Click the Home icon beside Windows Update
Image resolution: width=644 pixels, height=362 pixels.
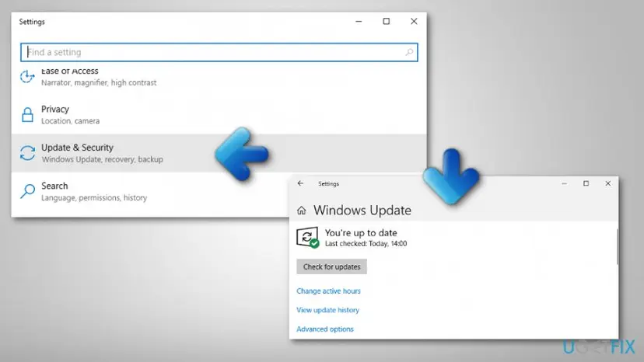pos(302,211)
